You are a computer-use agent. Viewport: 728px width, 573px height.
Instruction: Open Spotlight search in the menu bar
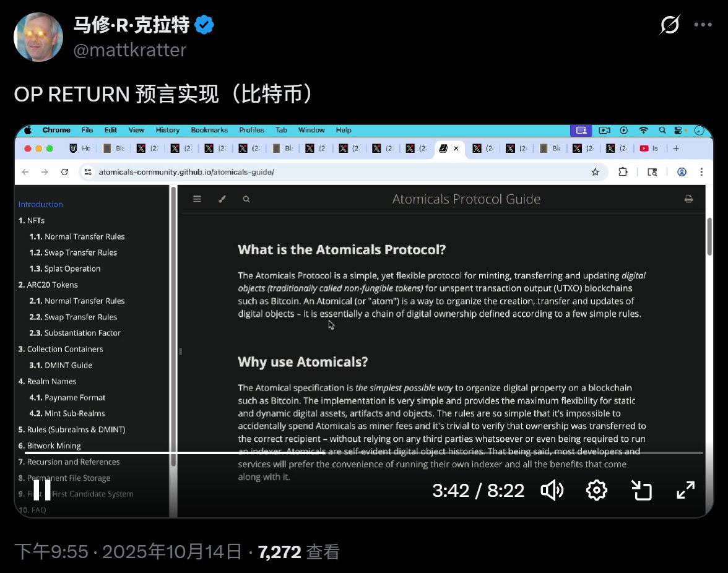(662, 130)
